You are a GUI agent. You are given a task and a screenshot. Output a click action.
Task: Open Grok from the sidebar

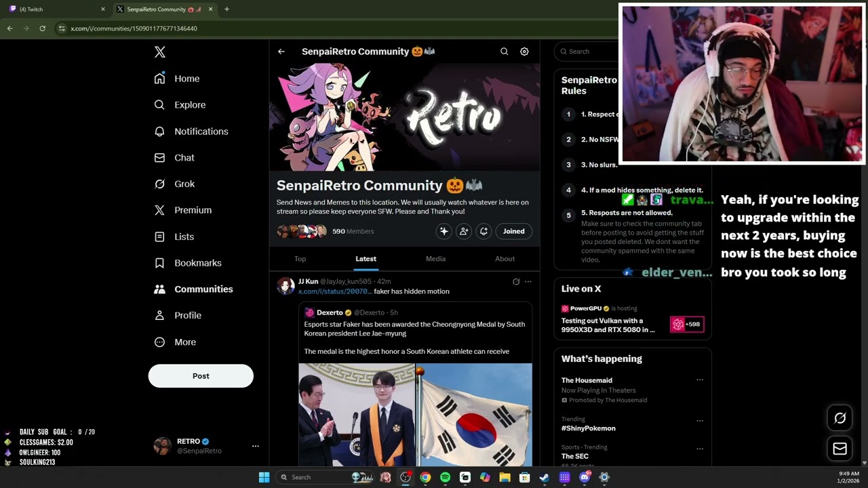(x=174, y=184)
